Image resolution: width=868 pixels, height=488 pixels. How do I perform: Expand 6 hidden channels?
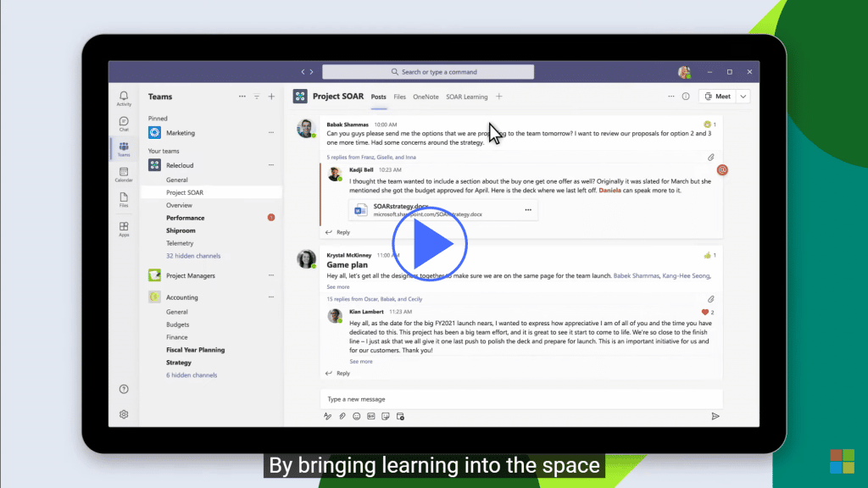tap(192, 375)
